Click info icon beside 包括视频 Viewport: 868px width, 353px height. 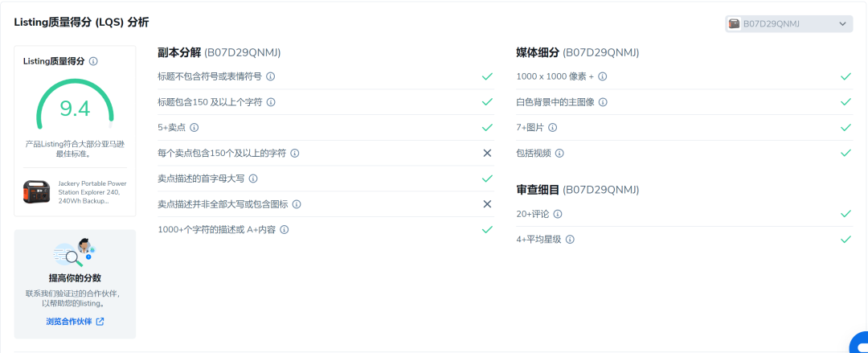pyautogui.click(x=559, y=153)
